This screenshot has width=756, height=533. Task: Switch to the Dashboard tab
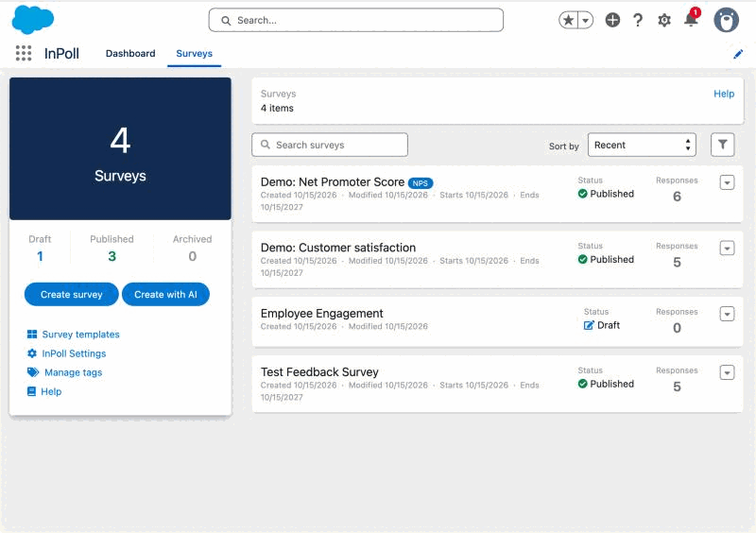click(130, 54)
